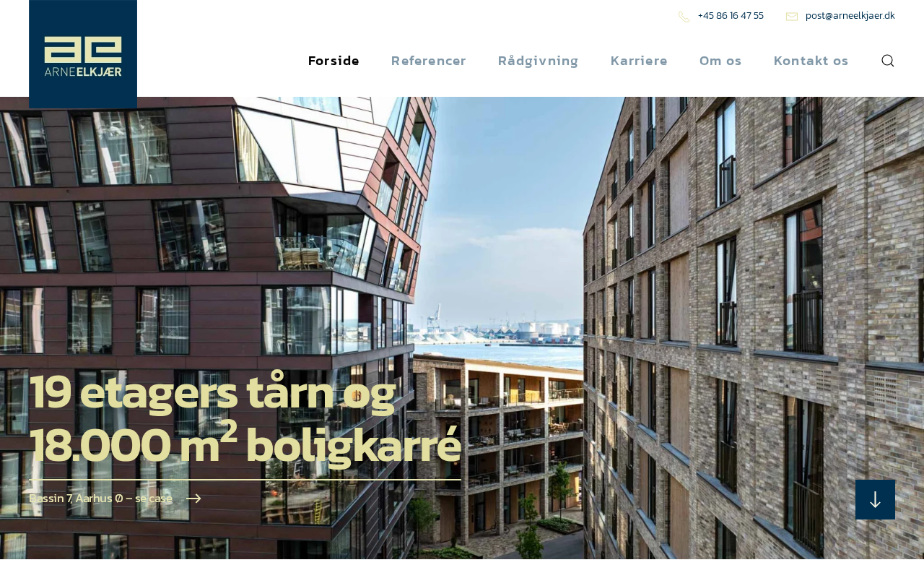Viewport: 924px width, 578px height.
Task: Click the '19 etagers tårn' headline
Action: coord(212,394)
